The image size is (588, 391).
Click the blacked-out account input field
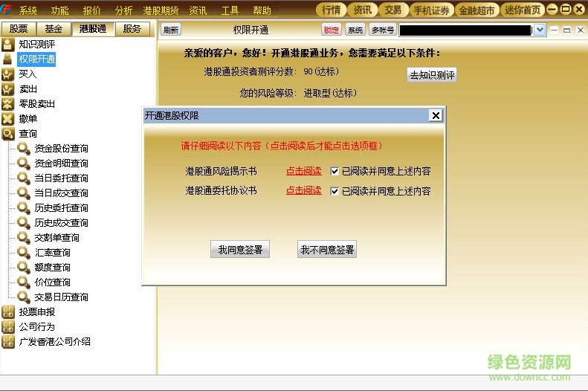tap(466, 30)
